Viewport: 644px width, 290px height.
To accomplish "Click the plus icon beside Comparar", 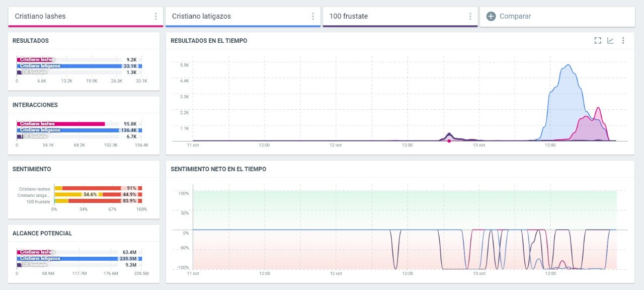I will [x=491, y=16].
